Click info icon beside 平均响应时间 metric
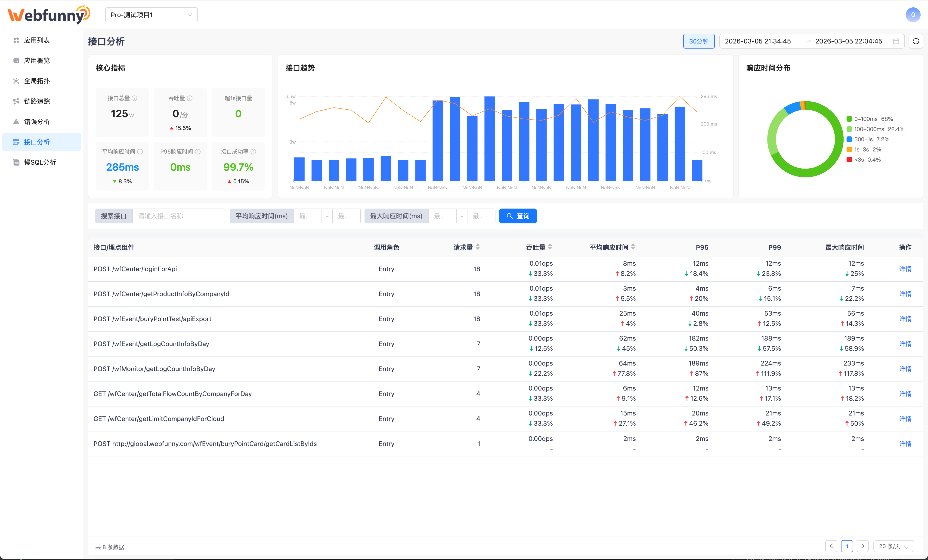Screen dimensions: 928x560 click(140, 152)
